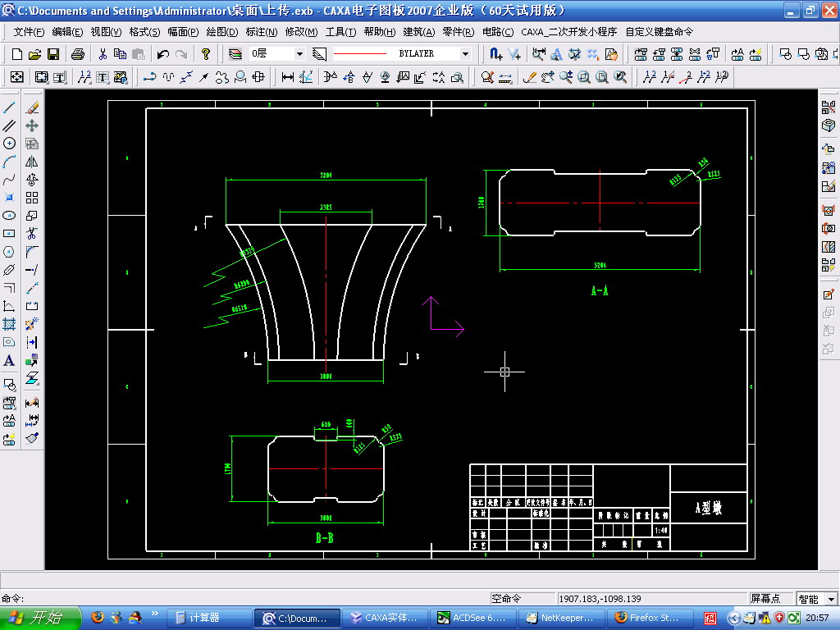
Task: Select the Rectangle tool
Action: click(9, 234)
